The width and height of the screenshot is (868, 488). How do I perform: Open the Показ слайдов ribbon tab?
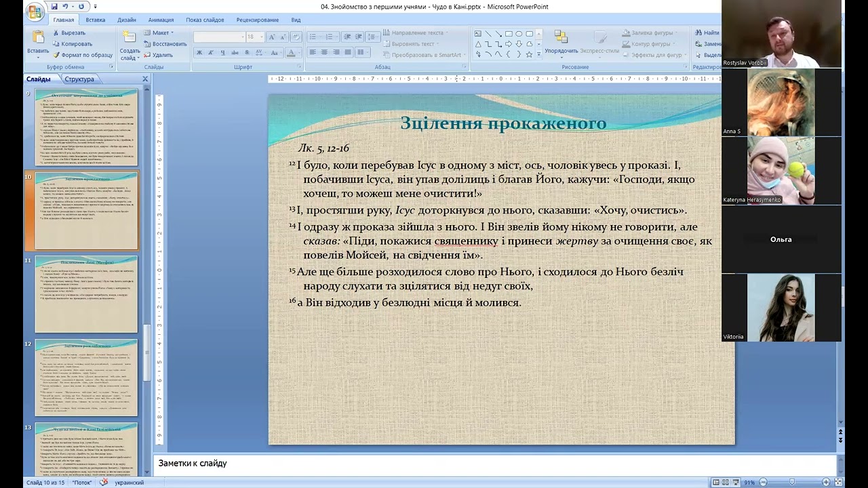pos(205,20)
